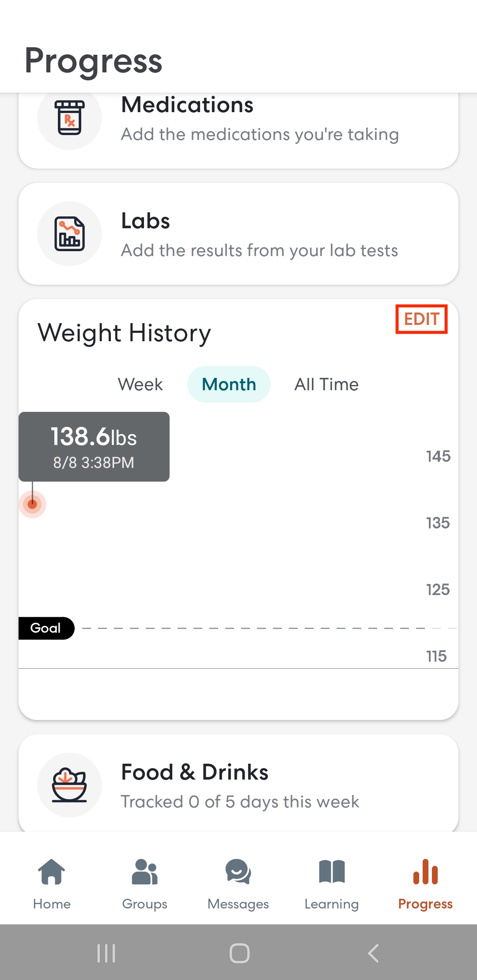The height and width of the screenshot is (980, 477).
Task: Go to Home via house icon
Action: [x=52, y=872]
